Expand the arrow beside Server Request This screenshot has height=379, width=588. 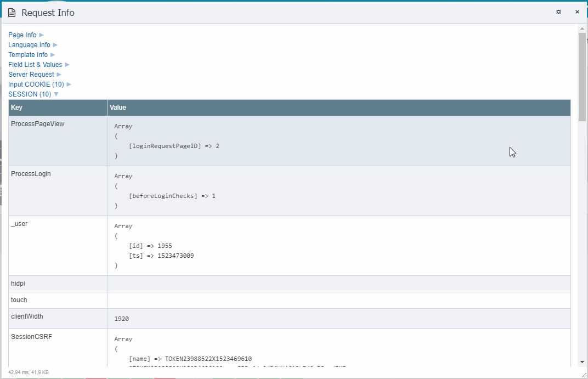pyautogui.click(x=59, y=75)
